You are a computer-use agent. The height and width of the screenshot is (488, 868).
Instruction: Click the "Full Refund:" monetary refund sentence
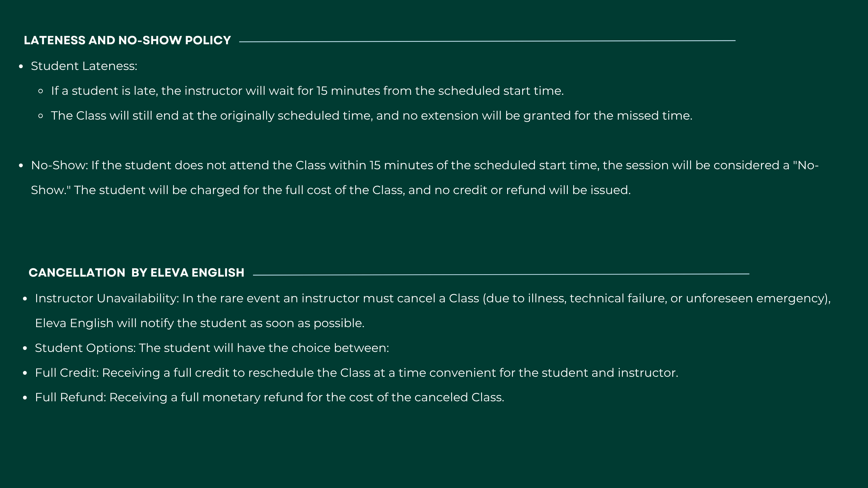(269, 397)
